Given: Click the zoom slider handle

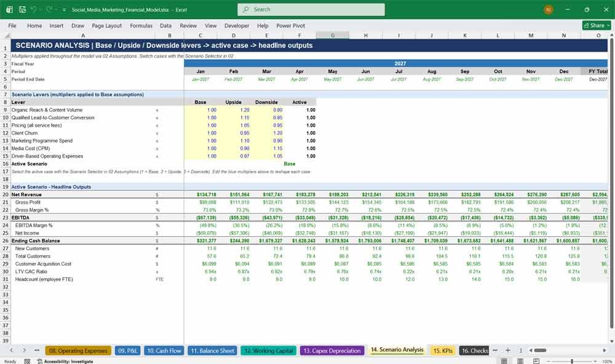Looking at the screenshot, I should pyautogui.click(x=572, y=361).
